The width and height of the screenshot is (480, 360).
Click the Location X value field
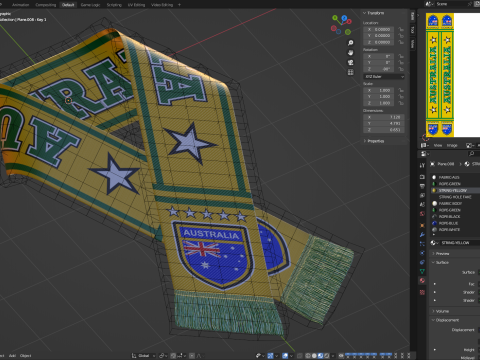pos(379,29)
